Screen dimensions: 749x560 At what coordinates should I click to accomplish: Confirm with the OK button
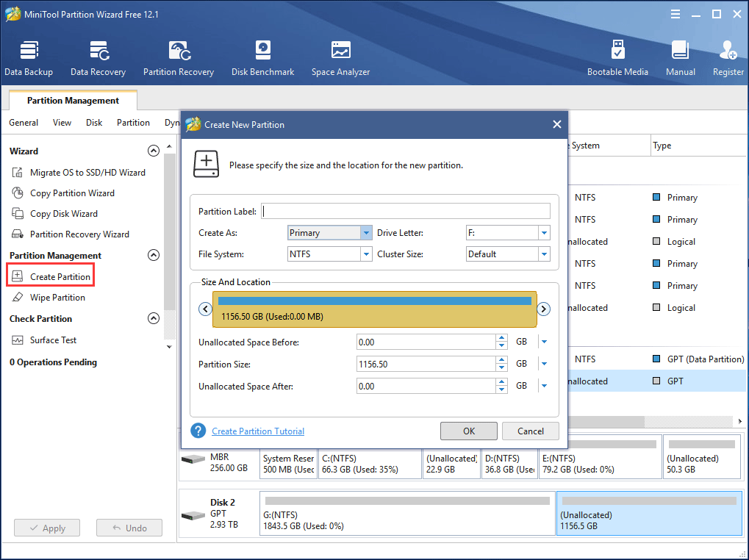tap(468, 431)
